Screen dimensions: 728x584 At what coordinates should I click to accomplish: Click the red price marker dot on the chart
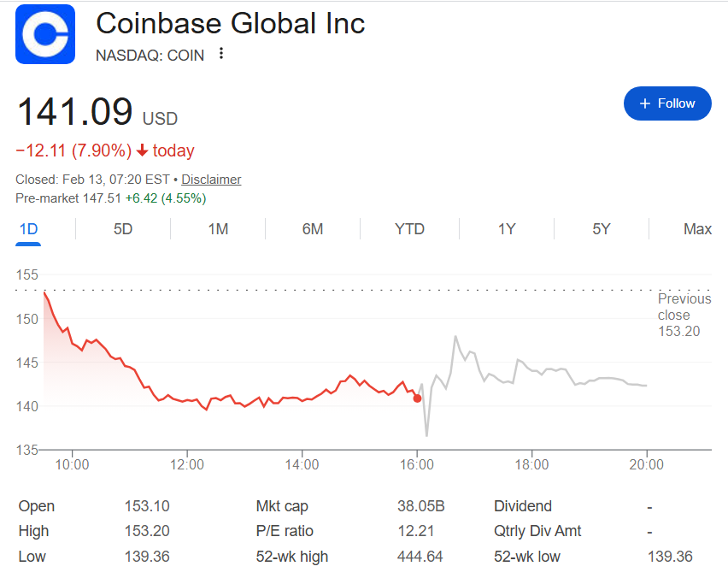418,398
